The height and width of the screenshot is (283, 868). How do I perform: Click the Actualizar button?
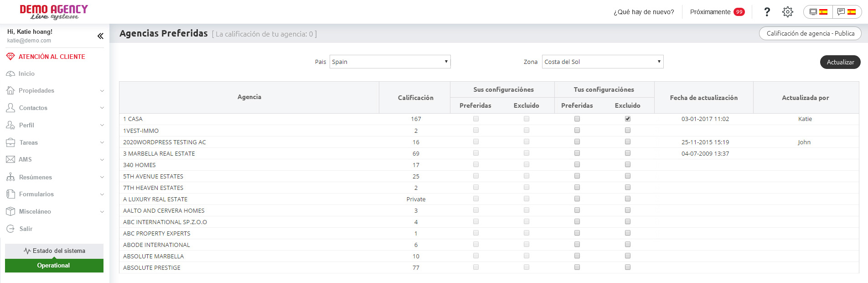tap(840, 62)
